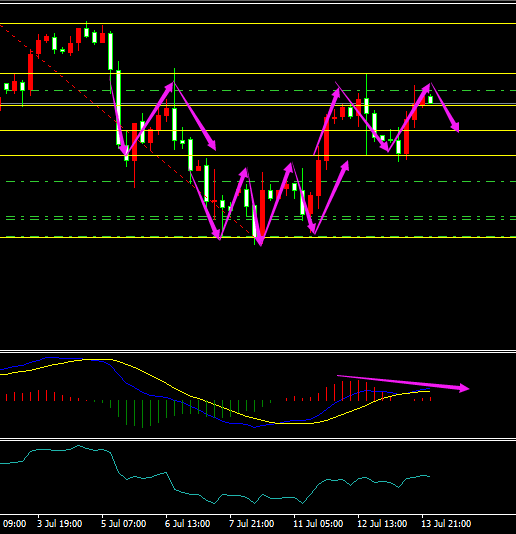
Task: Click the divider between price chart and MACD pane
Action: [258, 351]
